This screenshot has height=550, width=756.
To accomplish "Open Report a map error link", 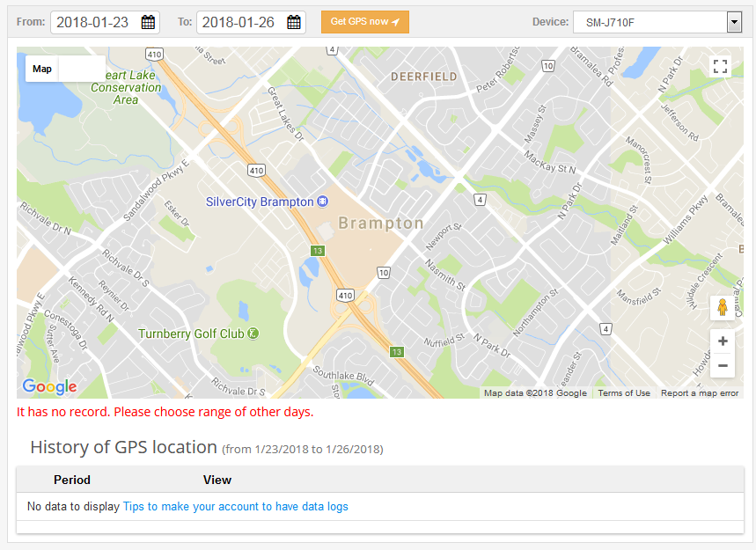I will pos(700,392).
